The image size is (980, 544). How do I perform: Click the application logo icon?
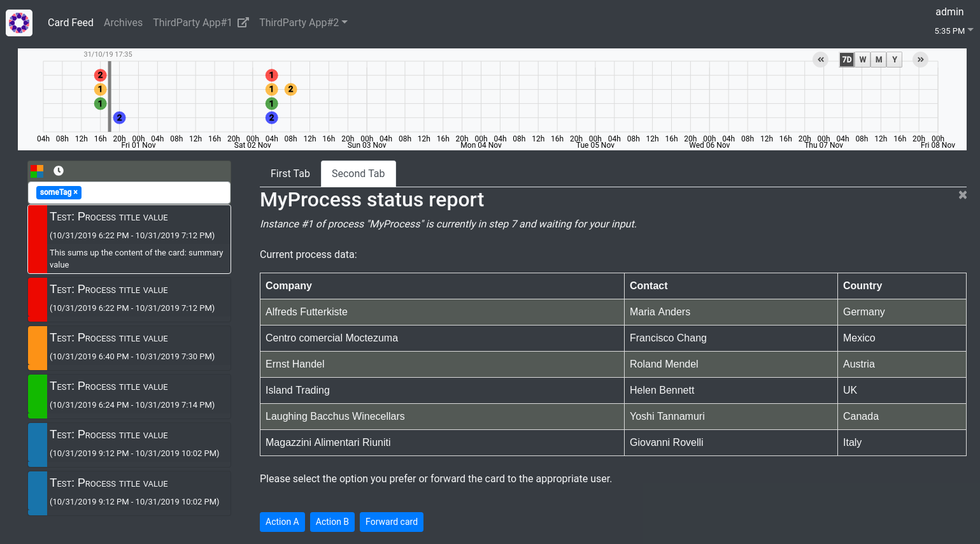pos(19,23)
